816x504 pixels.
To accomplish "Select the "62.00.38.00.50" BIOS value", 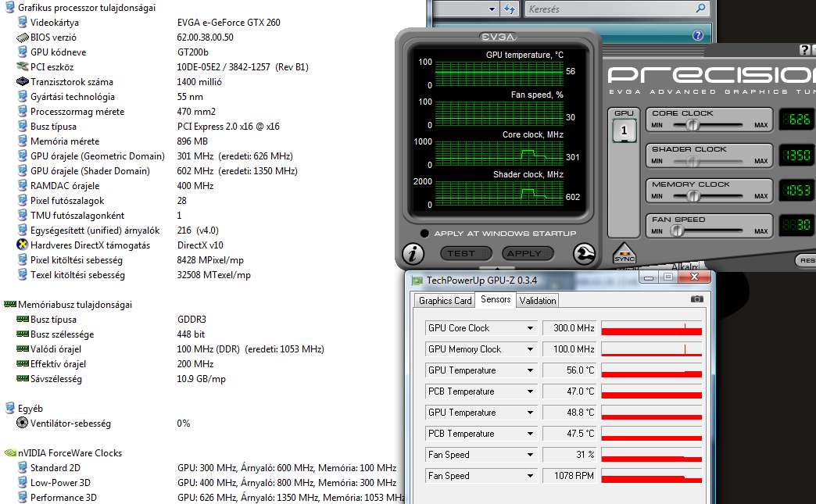I will click(x=205, y=38).
